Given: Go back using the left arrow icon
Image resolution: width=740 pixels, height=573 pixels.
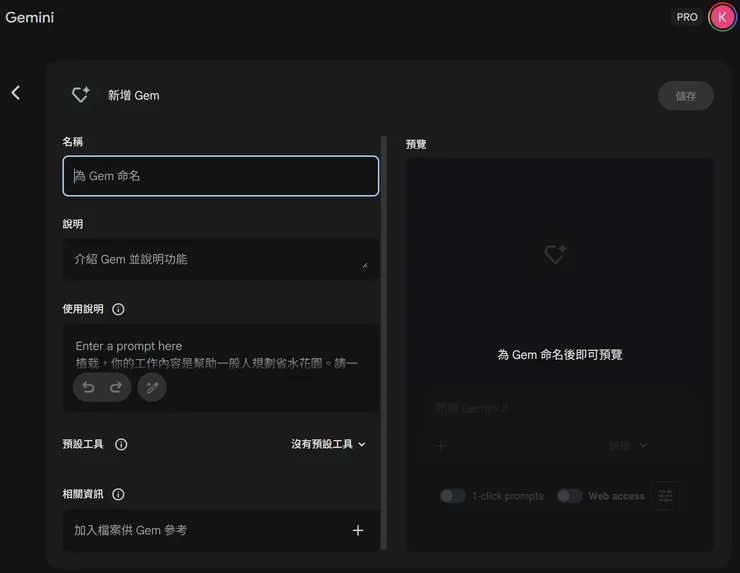Looking at the screenshot, I should click(x=16, y=93).
